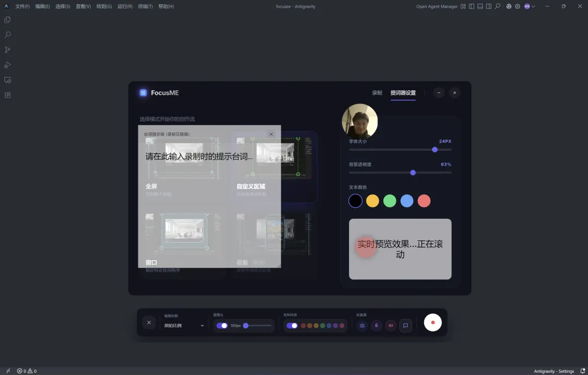Open the 帮助(H) menu
The image size is (588, 375).
coord(166,7)
